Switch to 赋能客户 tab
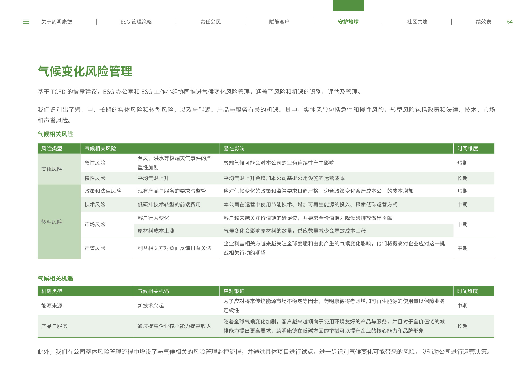 pyautogui.click(x=279, y=22)
